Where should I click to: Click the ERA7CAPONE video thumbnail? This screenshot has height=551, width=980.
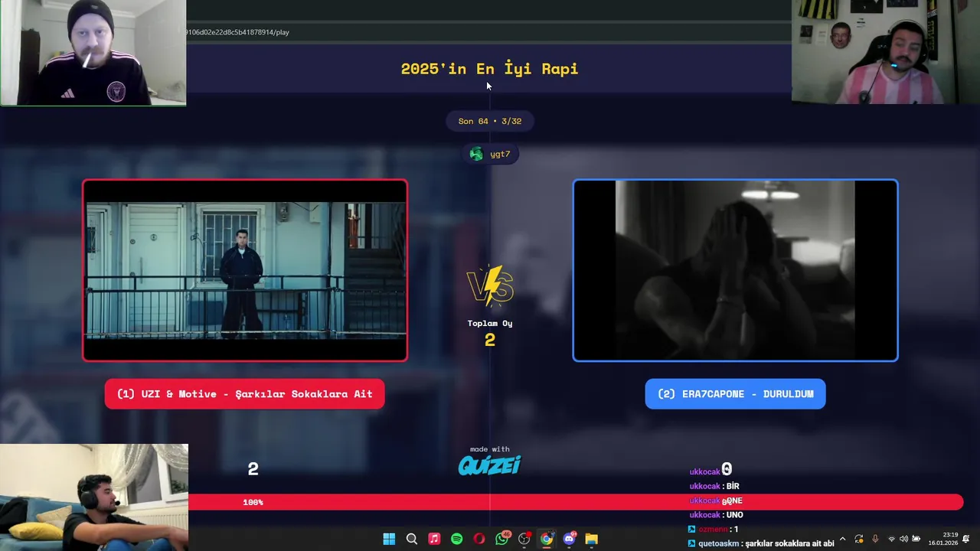pyautogui.click(x=735, y=270)
